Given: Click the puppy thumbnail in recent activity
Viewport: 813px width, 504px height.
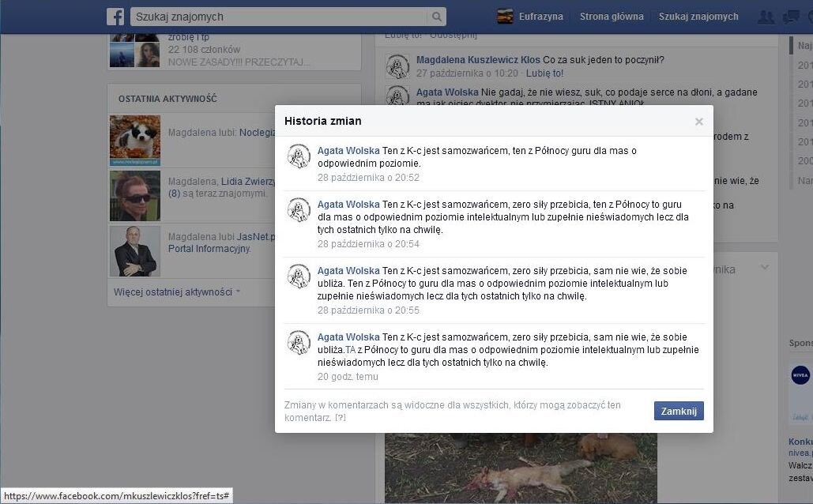Looking at the screenshot, I should click(x=134, y=140).
